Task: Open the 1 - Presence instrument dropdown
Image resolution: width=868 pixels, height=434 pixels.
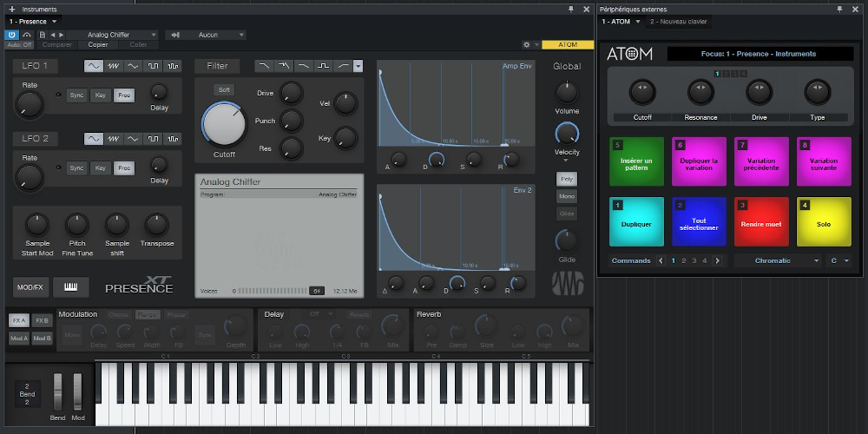Action: click(x=33, y=22)
